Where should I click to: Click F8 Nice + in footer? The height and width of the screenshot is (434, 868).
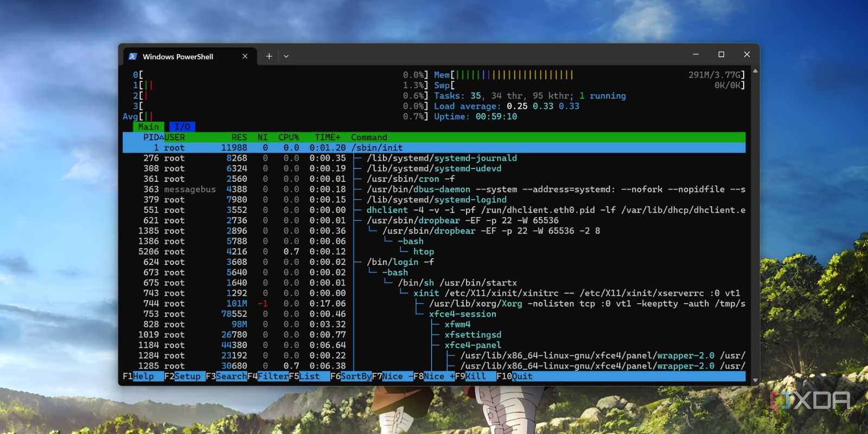tap(434, 376)
